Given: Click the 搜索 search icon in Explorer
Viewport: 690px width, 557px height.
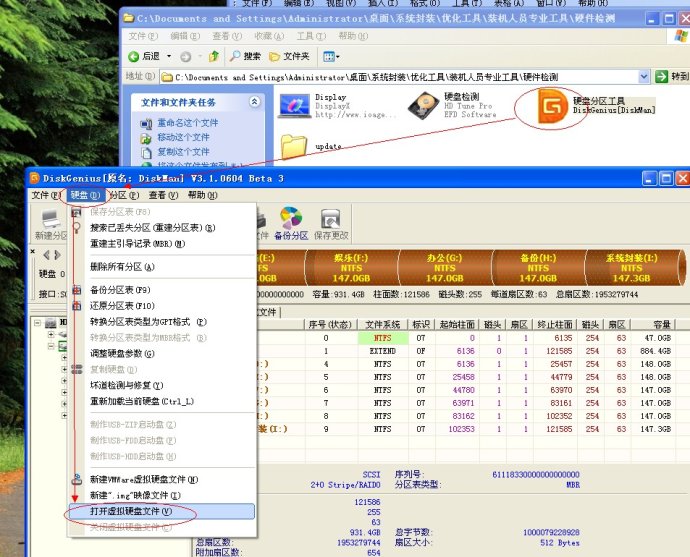Looking at the screenshot, I should coord(235,56).
